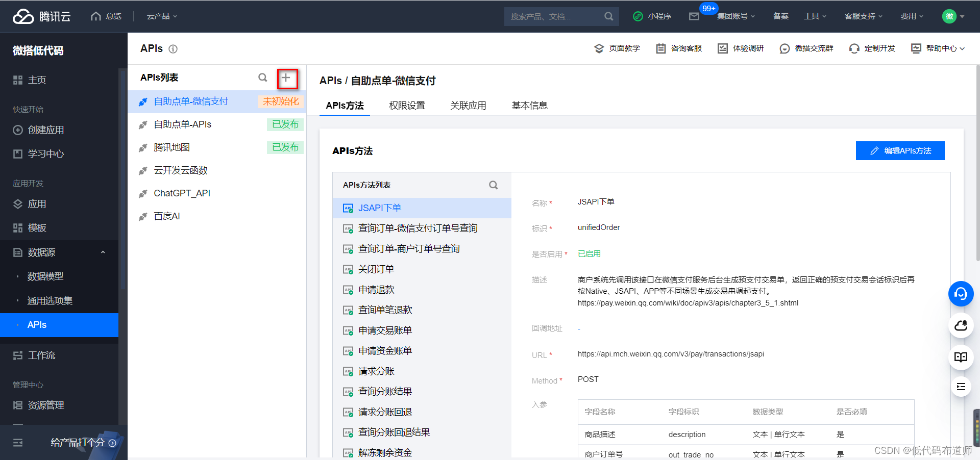
Task: Open the 小程序 mini program icon
Action: coord(638,16)
